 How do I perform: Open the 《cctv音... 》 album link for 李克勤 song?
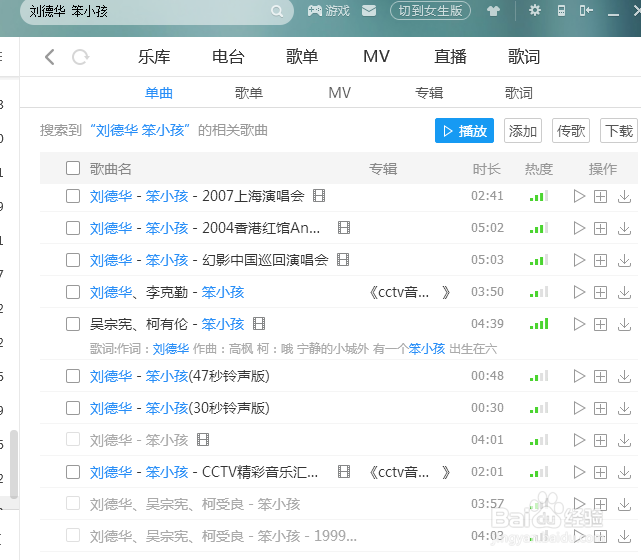pos(409,292)
